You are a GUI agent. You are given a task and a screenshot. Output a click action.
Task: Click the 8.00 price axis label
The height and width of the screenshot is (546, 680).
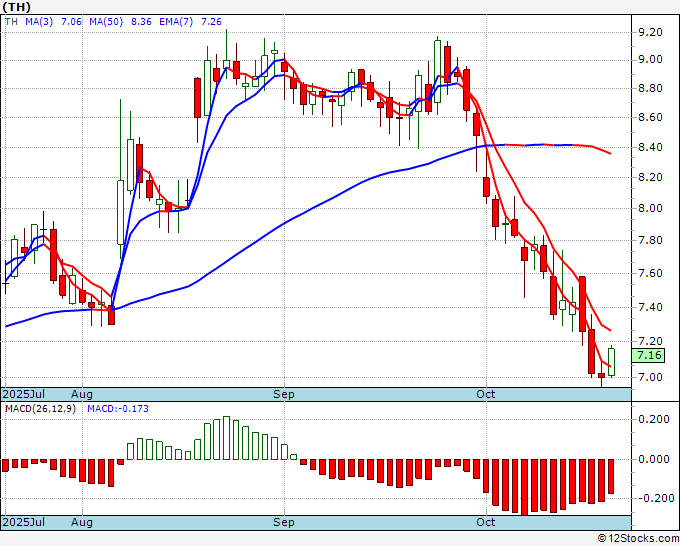coord(650,208)
